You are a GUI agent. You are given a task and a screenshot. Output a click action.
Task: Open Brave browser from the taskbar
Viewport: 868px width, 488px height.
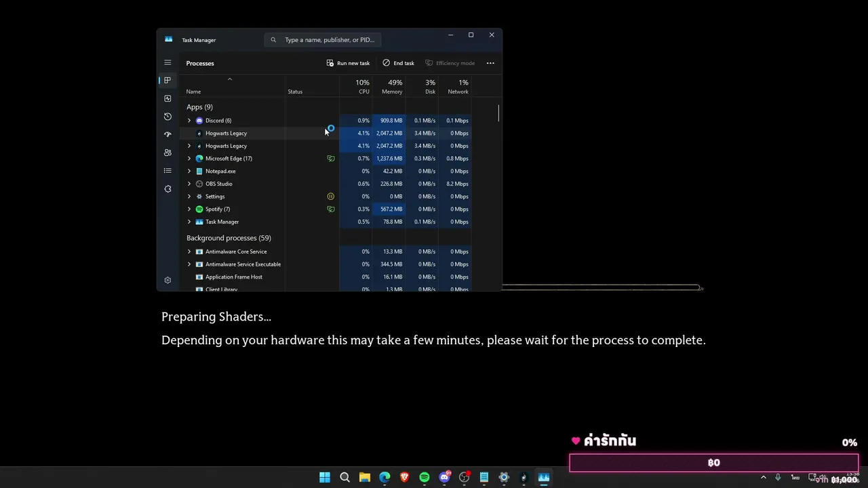(x=405, y=477)
